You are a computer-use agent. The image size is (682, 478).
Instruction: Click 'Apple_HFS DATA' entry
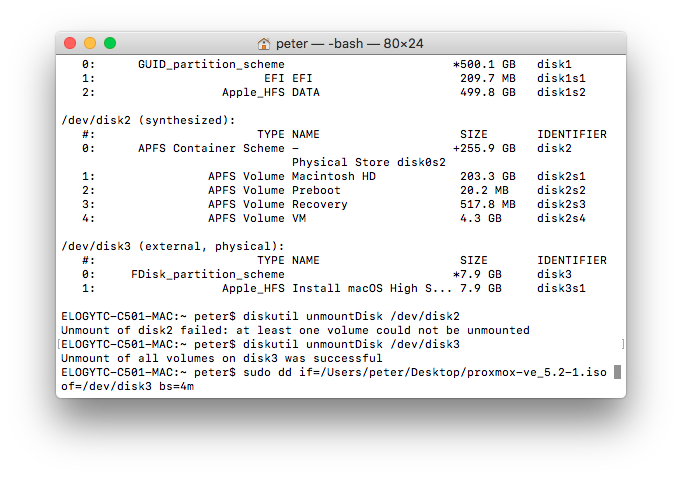[x=271, y=92]
